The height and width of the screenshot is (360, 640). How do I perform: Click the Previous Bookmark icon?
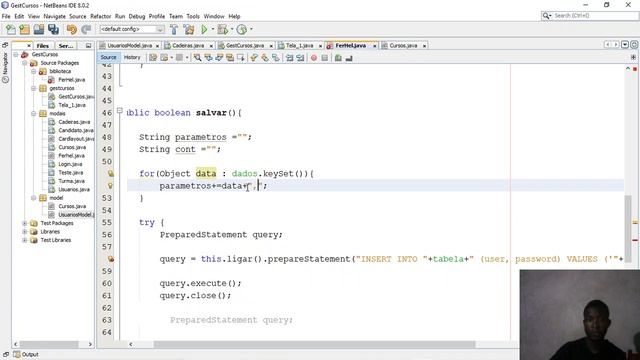[254, 58]
